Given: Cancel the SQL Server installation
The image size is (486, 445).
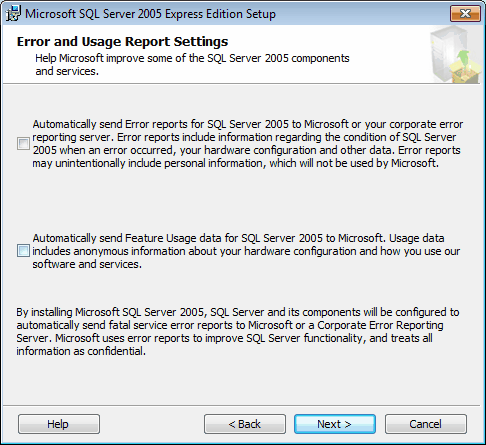Looking at the screenshot, I should 426,424.
